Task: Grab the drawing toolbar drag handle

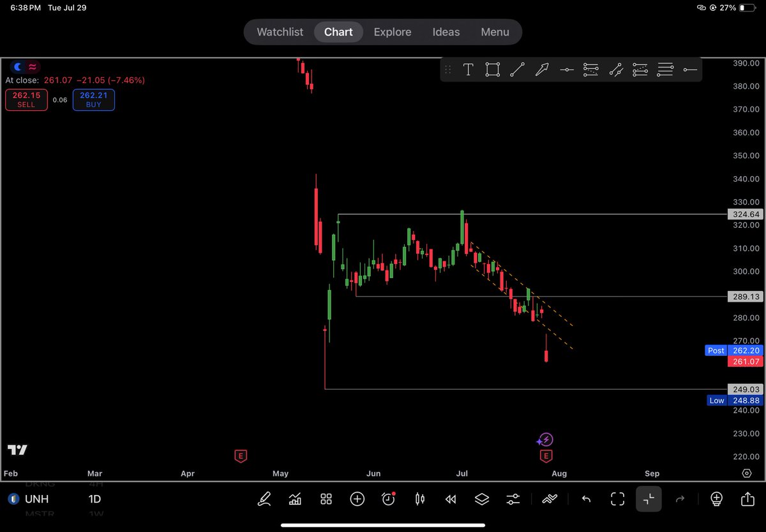Action: click(x=448, y=70)
